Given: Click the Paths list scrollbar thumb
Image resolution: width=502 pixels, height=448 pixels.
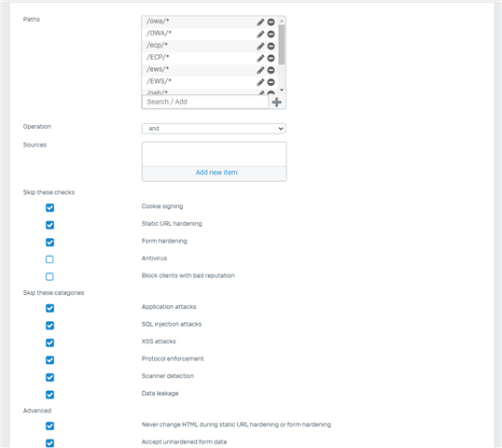Looking at the screenshot, I should click(x=282, y=45).
